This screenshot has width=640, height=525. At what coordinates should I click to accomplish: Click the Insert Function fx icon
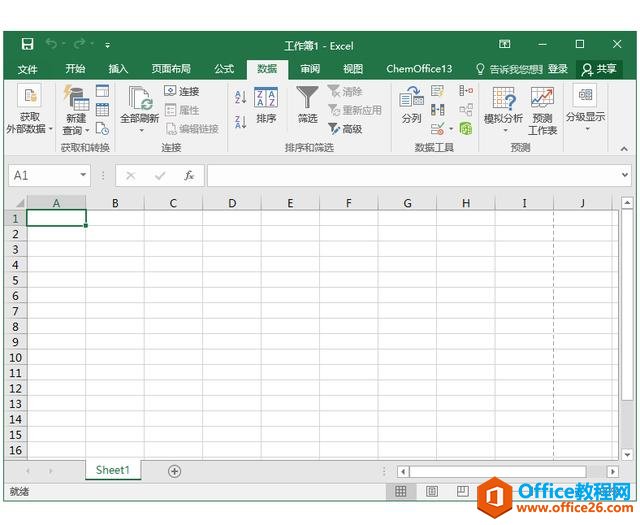click(x=189, y=176)
